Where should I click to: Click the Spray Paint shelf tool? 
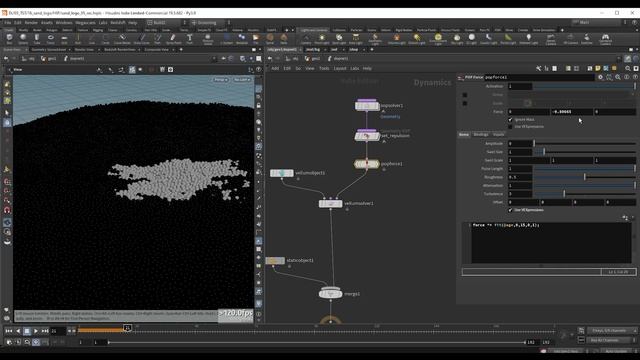click(173, 38)
